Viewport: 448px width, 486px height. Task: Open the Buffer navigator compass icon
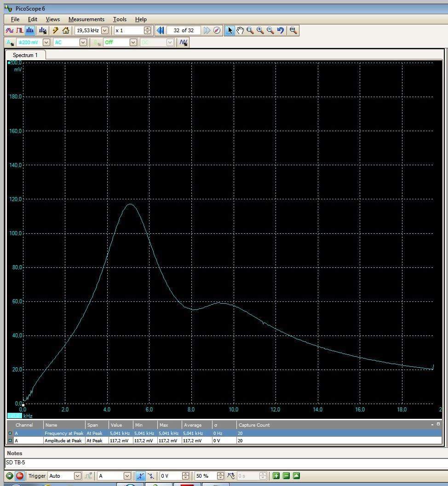click(217, 30)
